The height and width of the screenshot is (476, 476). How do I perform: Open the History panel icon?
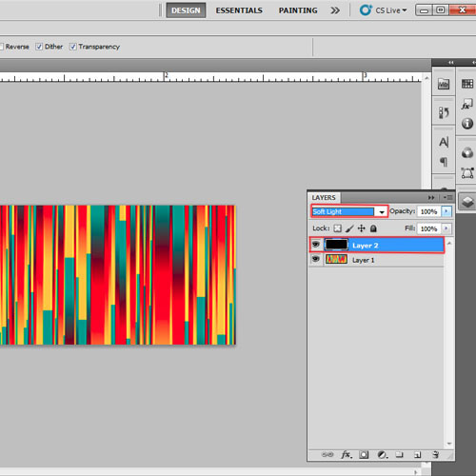[444, 112]
